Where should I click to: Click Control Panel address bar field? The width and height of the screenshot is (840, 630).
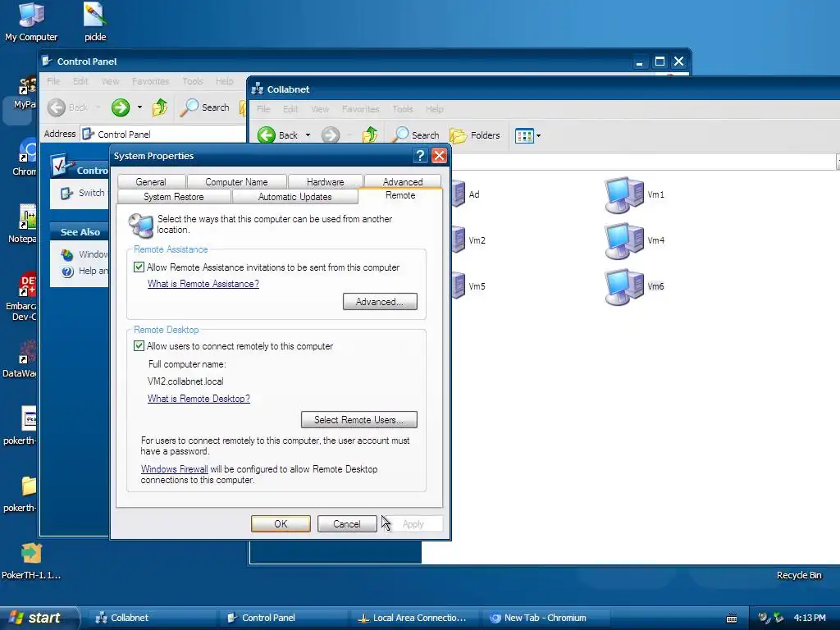[x=163, y=134]
